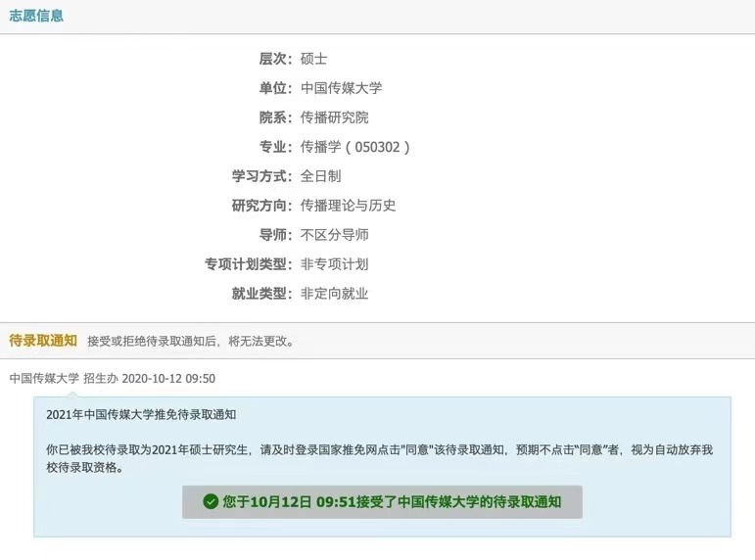Image resolution: width=755 pixels, height=560 pixels.
Task: Click the 传播学（050302）major value
Action: (354, 147)
